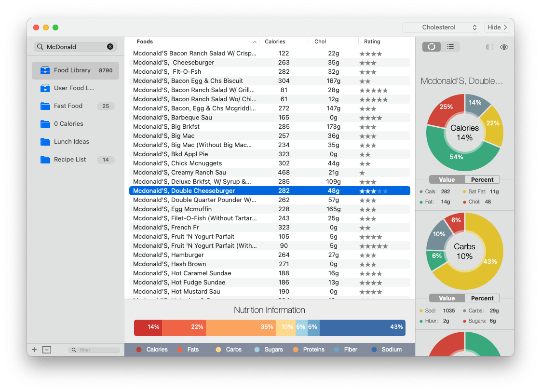Viewport: 541px width, 392px height.
Task: Click the plus icon to add folder
Action: [34, 350]
